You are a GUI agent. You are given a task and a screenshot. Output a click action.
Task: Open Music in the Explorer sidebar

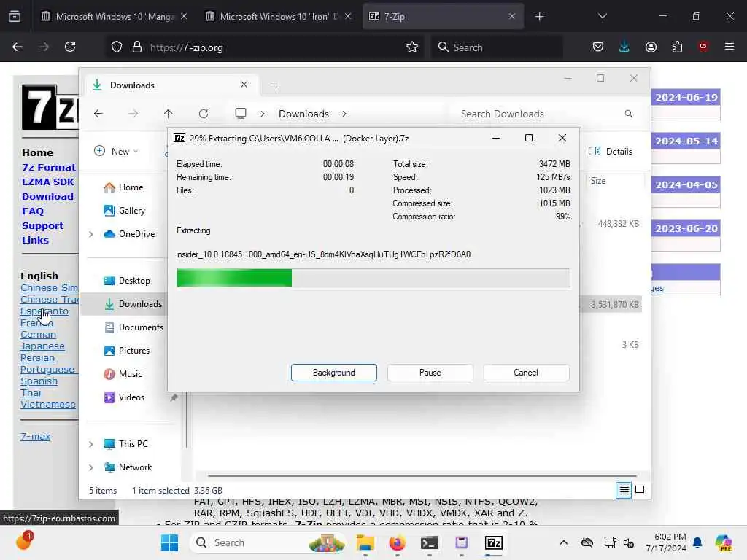coord(123,374)
